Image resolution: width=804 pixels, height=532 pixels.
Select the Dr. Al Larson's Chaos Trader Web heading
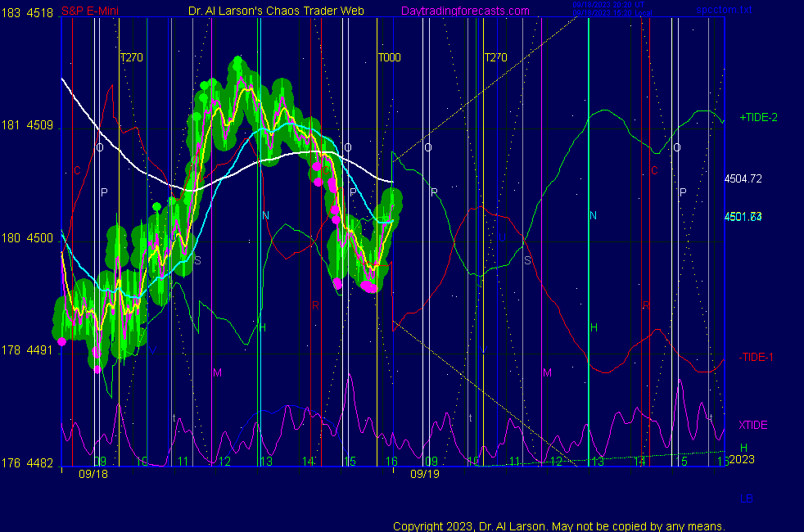click(276, 11)
